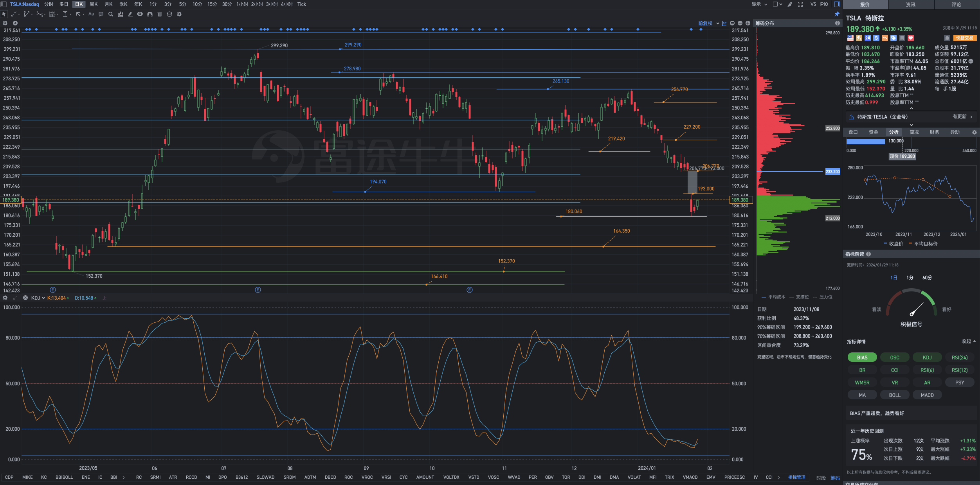Screen dimensions: 980x485
Task: Open the 前复权 adjustment dropdown
Action: click(708, 23)
